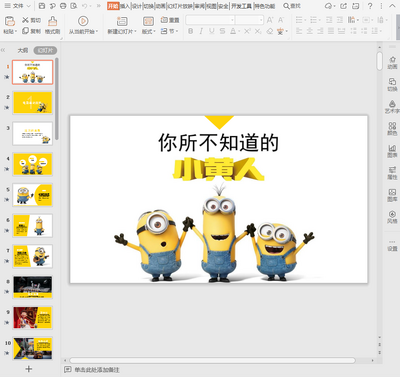
Task: Select the Format Painter brush icon
Action: 52,21
